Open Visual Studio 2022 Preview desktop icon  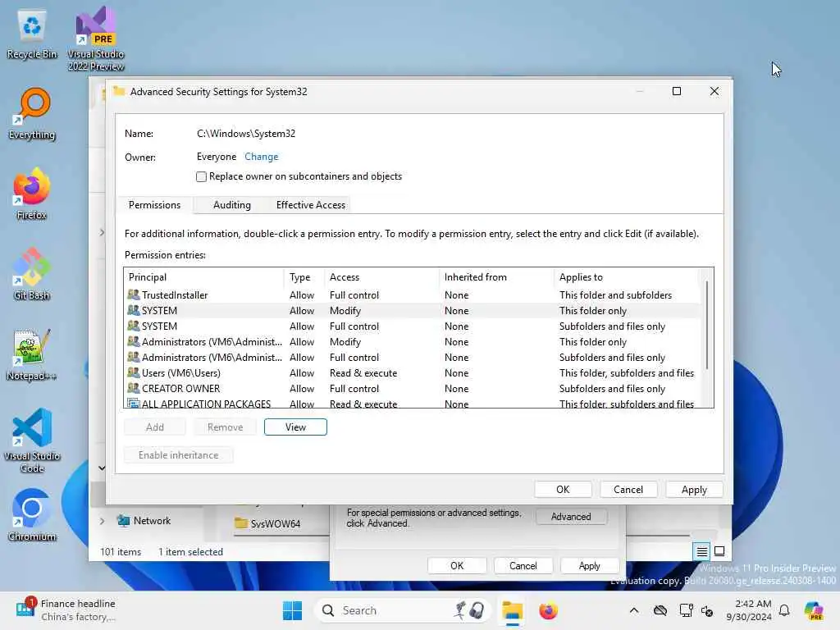click(96, 39)
